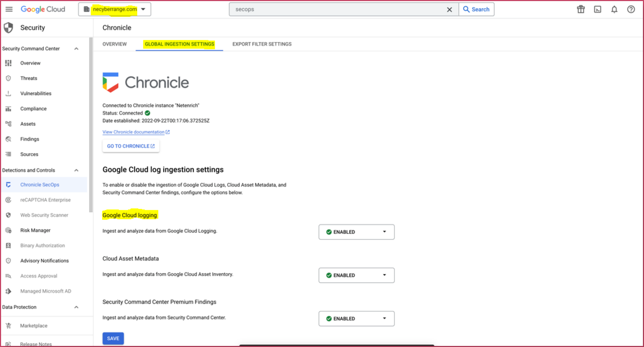
Task: Click the Google Cloud logo
Action: click(x=43, y=9)
